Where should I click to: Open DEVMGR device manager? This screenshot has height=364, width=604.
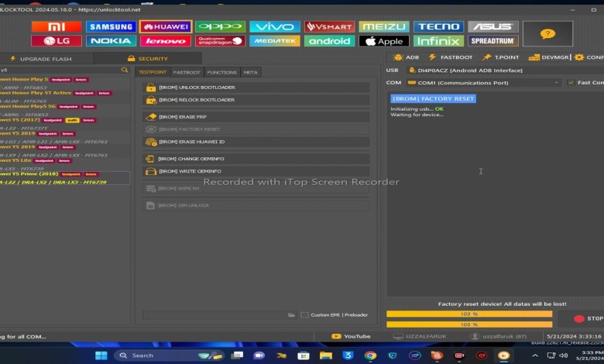pos(549,57)
